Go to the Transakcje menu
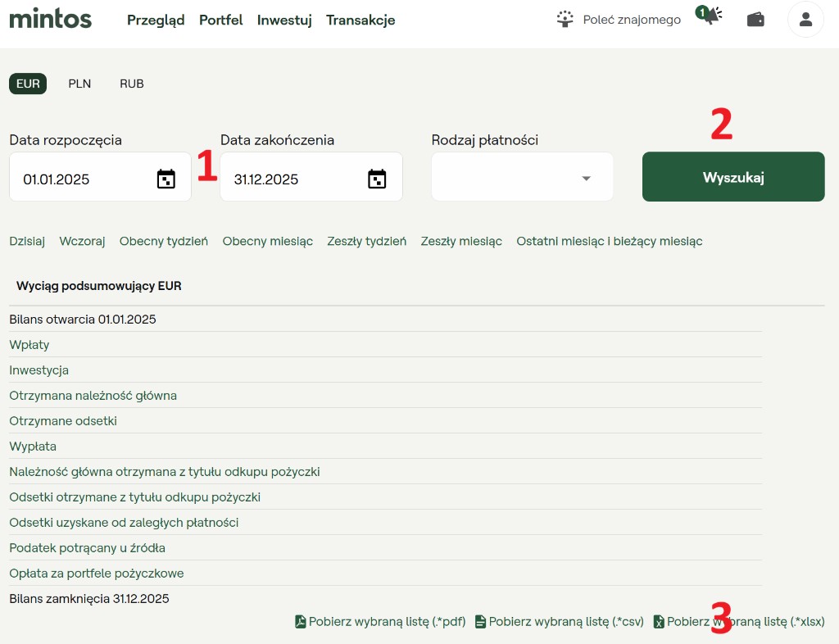839x644 pixels. point(361,20)
